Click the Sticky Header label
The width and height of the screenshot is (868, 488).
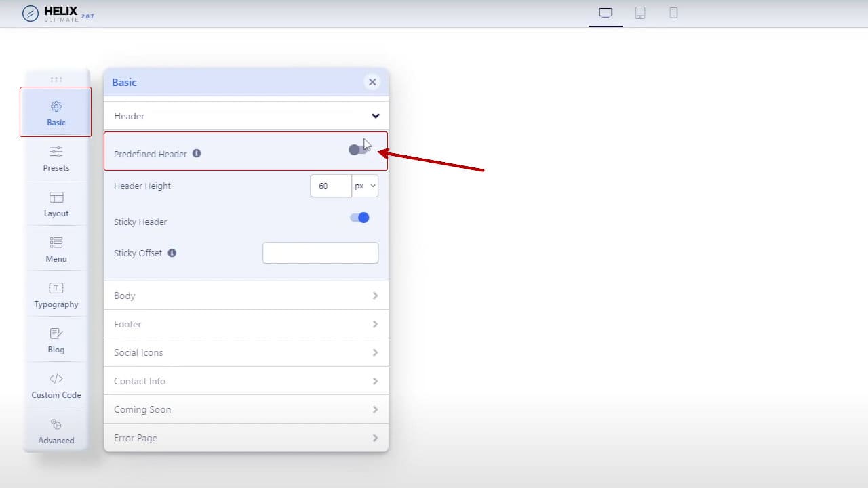pyautogui.click(x=140, y=222)
